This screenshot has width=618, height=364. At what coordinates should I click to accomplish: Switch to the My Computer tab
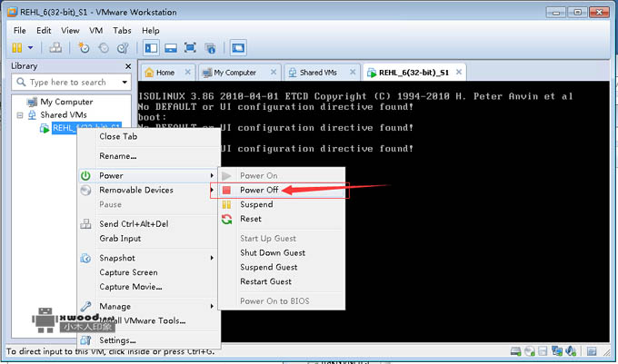click(x=234, y=73)
